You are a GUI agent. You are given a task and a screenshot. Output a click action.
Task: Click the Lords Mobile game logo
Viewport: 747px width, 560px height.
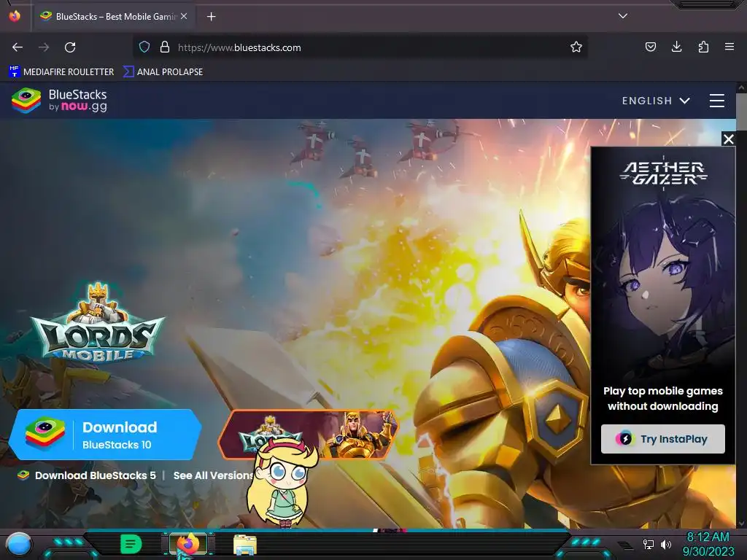pos(98,322)
